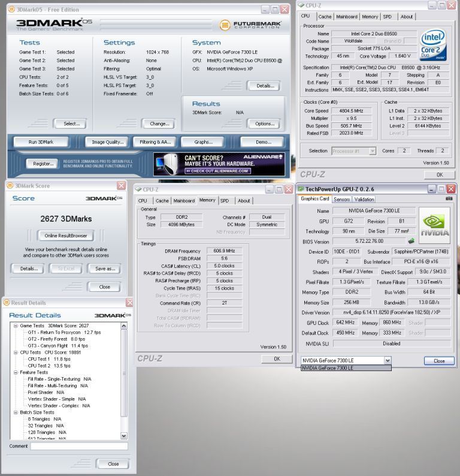Click the 3DMark Score window title icon
The width and height of the screenshot is (460, 476).
pos(10,185)
